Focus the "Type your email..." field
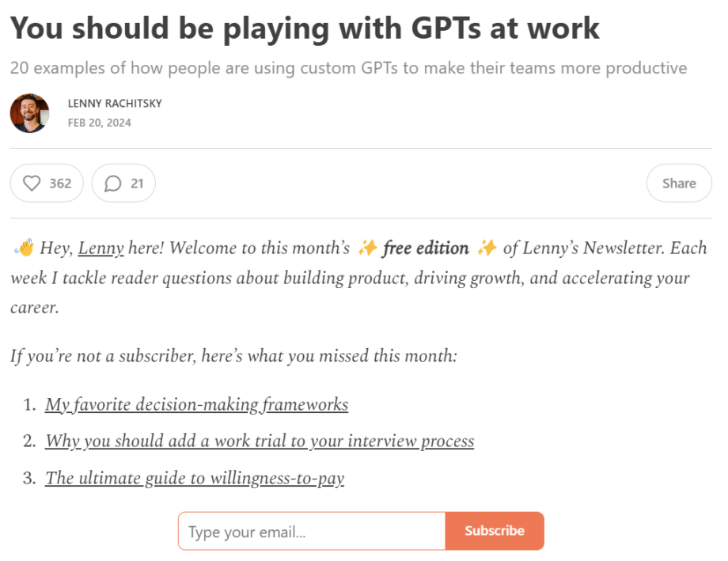 click(x=312, y=532)
